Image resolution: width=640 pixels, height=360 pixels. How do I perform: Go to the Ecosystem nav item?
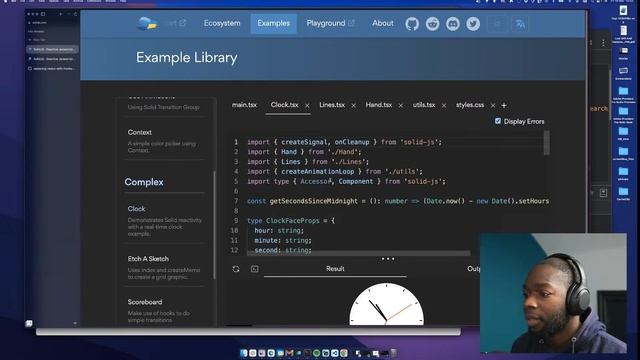[x=222, y=23]
